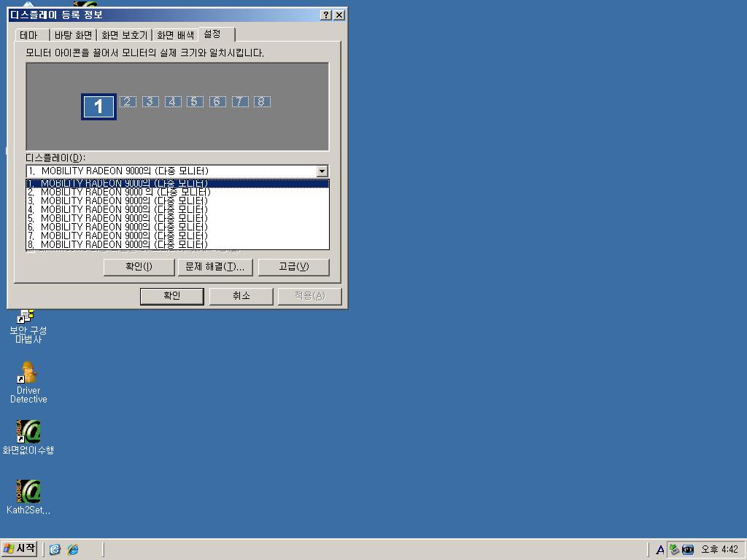This screenshot has height=560, width=747.
Task: Close the 디스플레이 등록 정보 dialog
Action: pos(338,15)
